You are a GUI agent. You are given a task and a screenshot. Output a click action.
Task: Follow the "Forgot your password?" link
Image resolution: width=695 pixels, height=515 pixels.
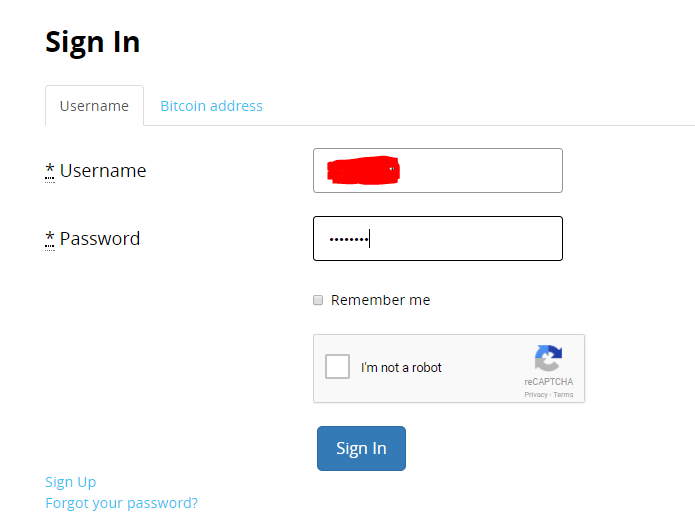[x=121, y=503]
